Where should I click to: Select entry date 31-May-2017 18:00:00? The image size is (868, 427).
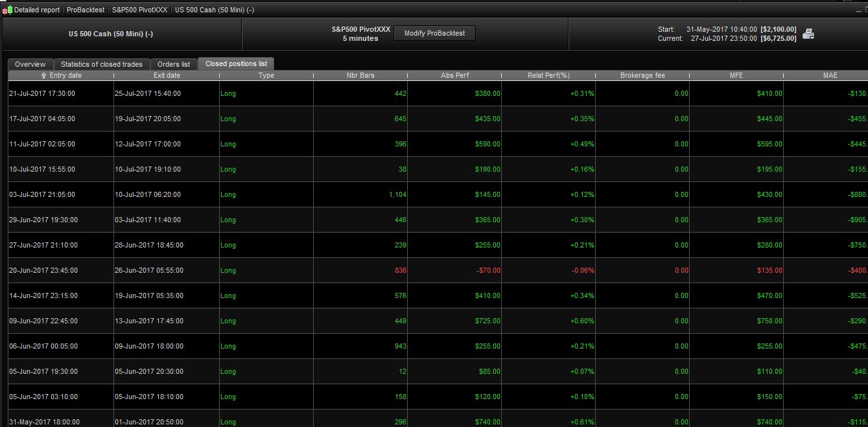[x=44, y=422]
